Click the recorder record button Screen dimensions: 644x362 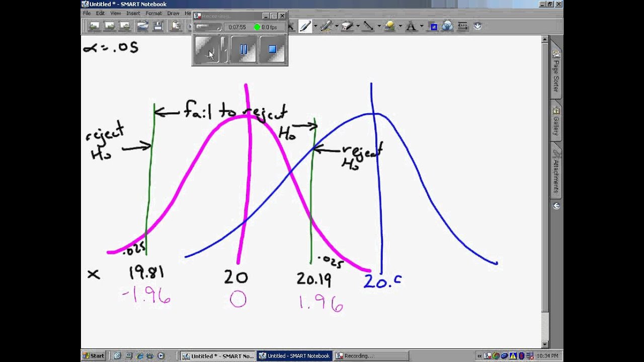(x=206, y=49)
